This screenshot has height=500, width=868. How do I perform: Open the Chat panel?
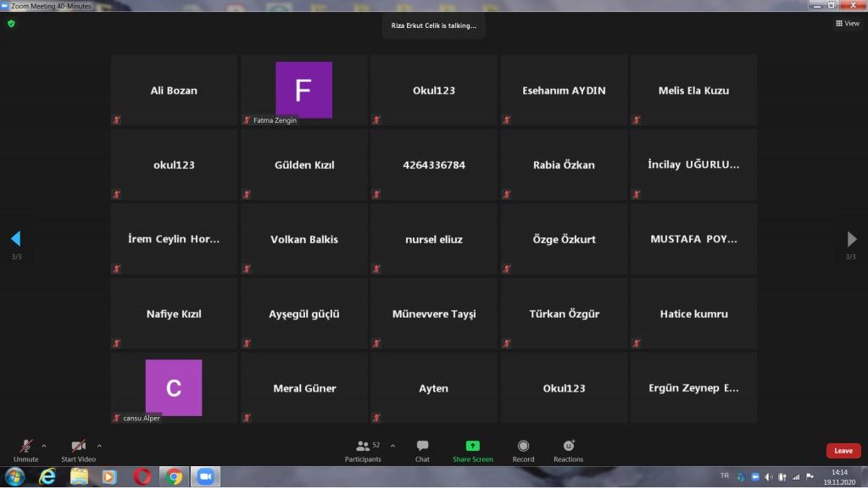(x=422, y=447)
